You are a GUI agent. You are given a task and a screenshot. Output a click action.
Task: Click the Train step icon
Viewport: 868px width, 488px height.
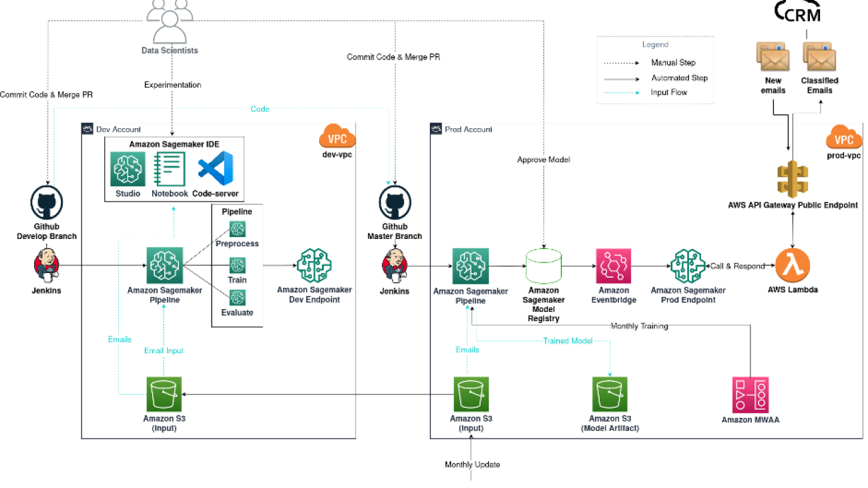click(237, 265)
